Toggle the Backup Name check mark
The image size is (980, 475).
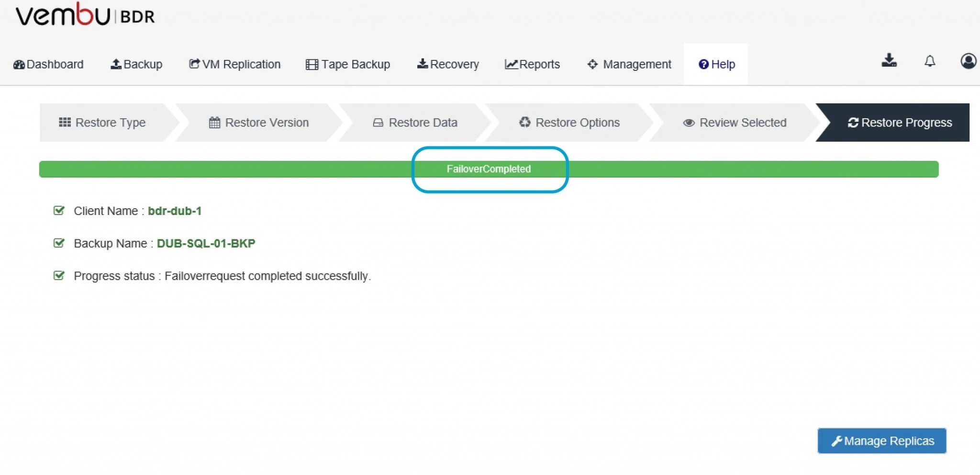59,243
